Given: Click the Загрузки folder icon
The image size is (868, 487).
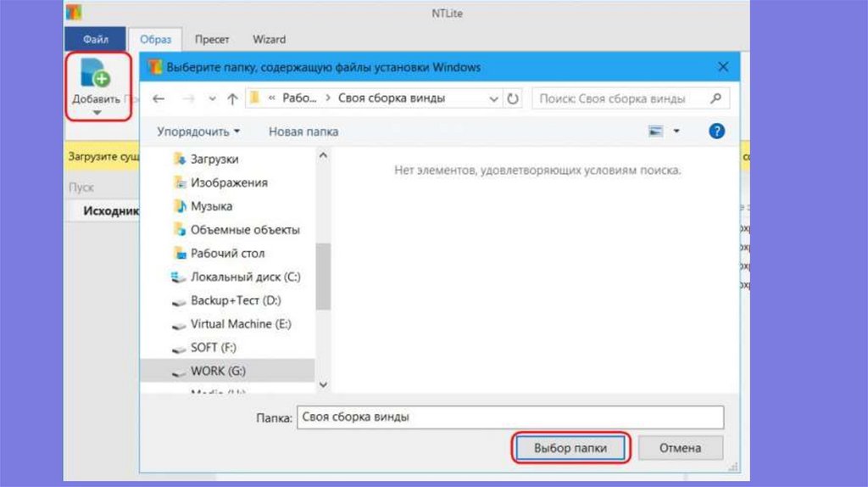Looking at the screenshot, I should tap(180, 159).
